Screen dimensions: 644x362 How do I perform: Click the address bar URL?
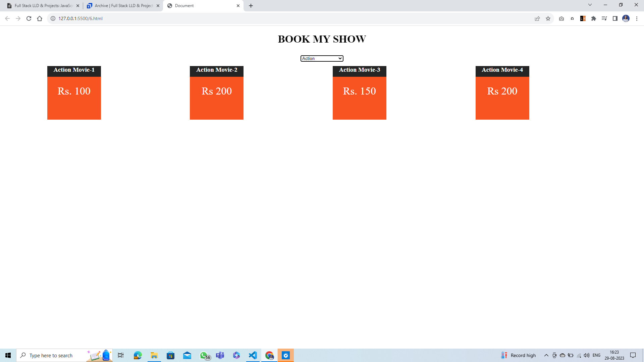[x=80, y=18]
